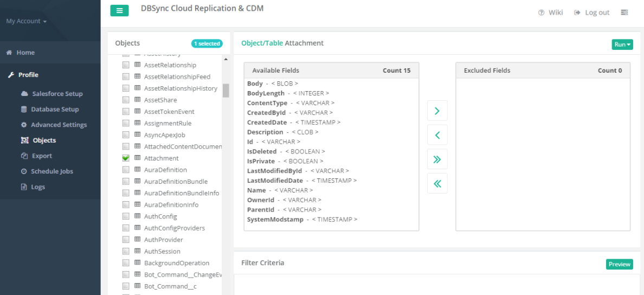The width and height of the screenshot is (644, 295).
Task: Click the single left arrow to restore field
Action: [437, 135]
